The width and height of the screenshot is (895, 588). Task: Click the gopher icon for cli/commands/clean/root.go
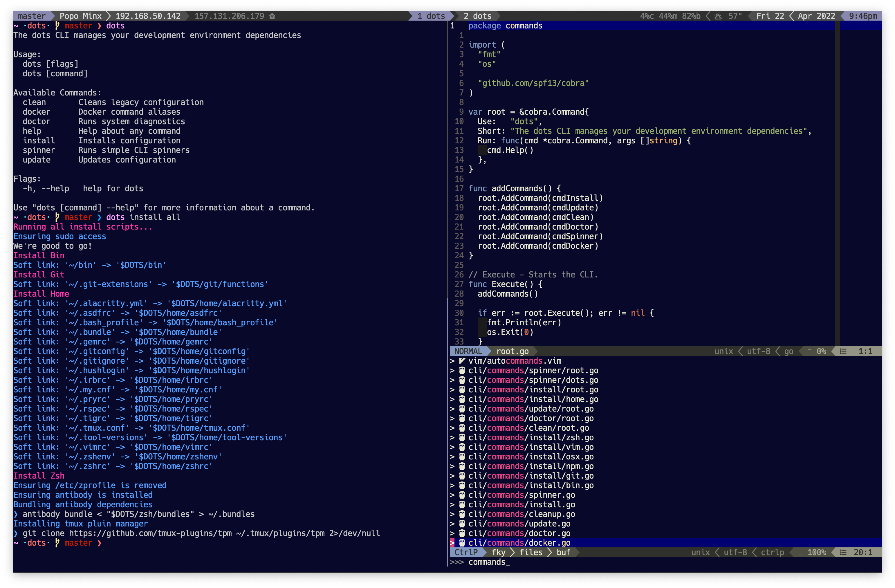pyautogui.click(x=462, y=428)
